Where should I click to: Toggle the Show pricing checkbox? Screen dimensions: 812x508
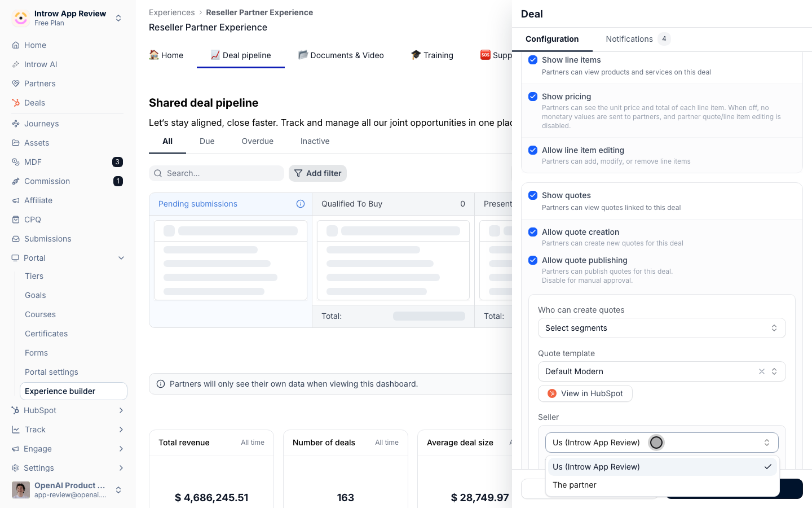(533, 97)
